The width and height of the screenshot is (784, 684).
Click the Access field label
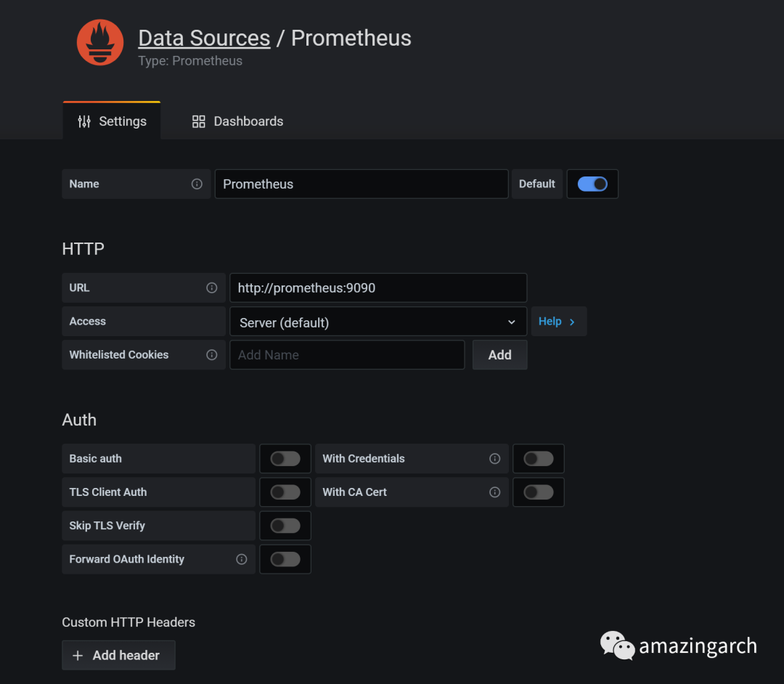[x=88, y=322]
